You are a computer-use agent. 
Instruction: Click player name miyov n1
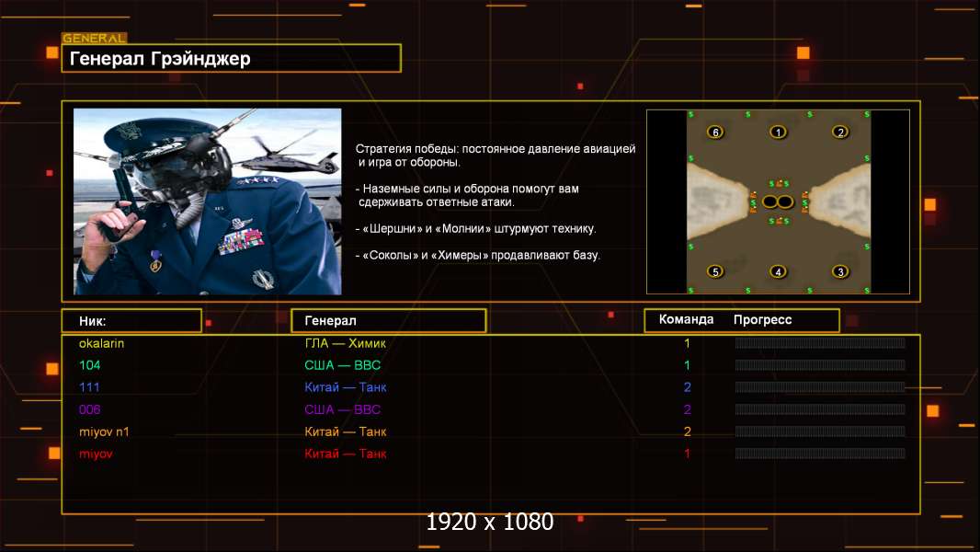click(104, 431)
